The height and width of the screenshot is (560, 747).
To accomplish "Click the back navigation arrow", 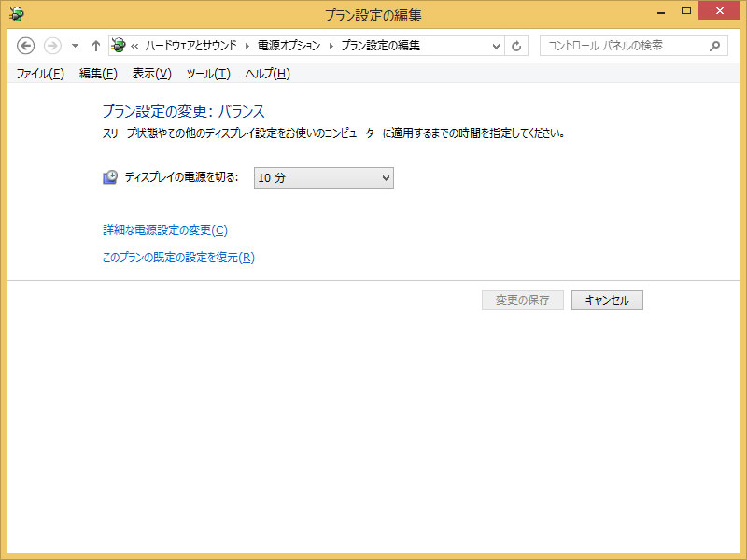I will pos(26,46).
